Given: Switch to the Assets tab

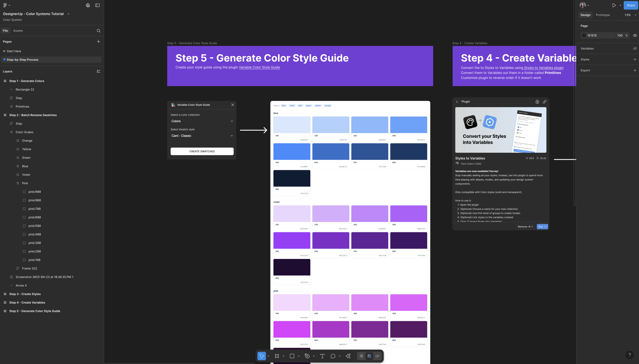Looking at the screenshot, I should [x=18, y=31].
